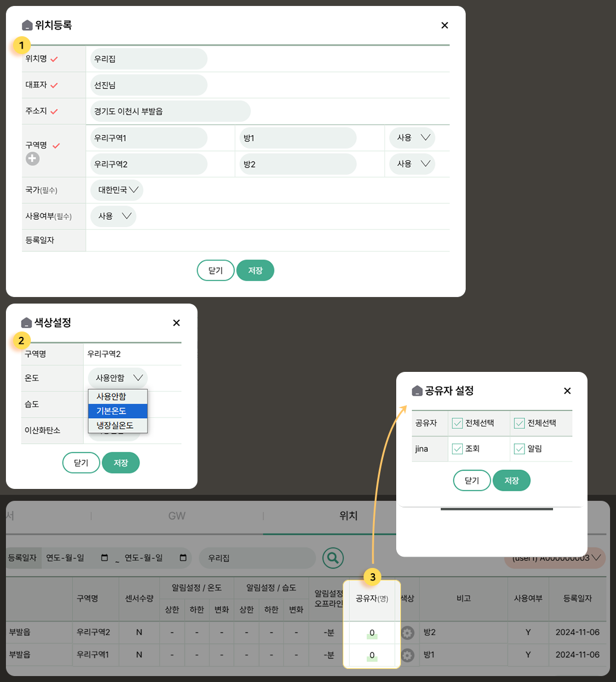Choose 냉장실온도 option in the list
The height and width of the screenshot is (682, 616).
118,425
